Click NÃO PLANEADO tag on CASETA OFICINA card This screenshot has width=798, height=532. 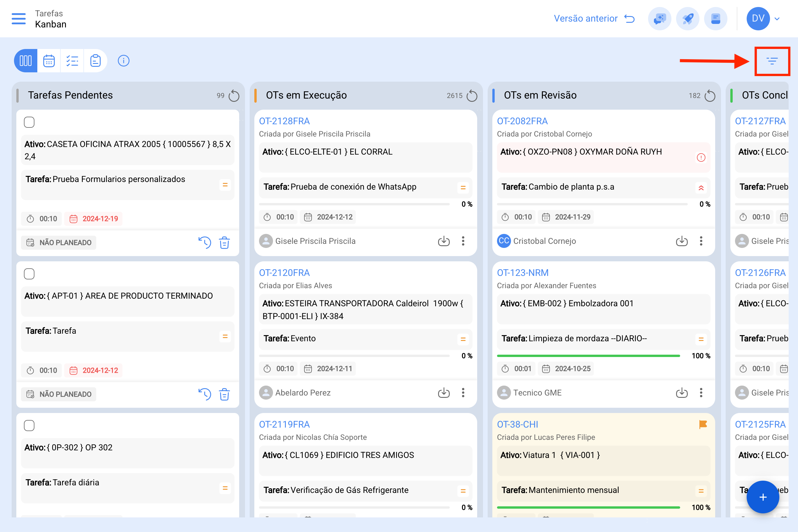point(59,243)
